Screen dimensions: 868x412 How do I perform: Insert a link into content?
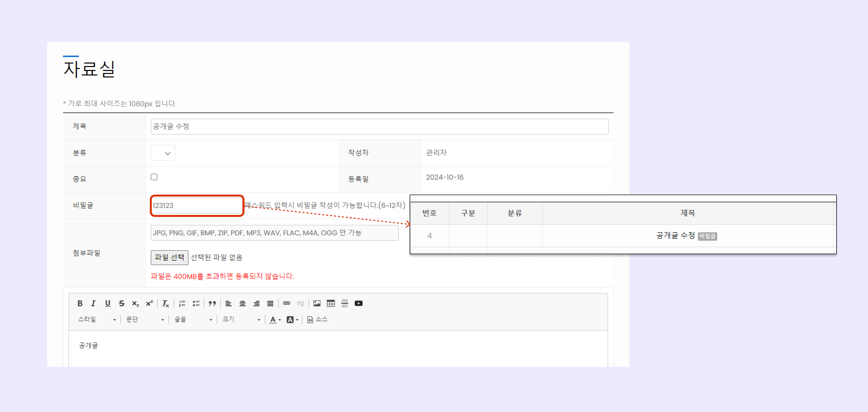pos(286,304)
